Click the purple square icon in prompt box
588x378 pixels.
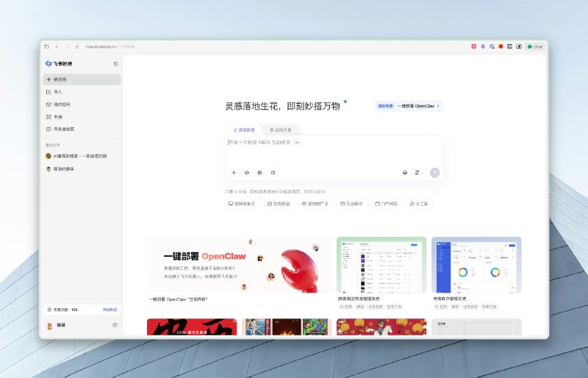click(272, 172)
